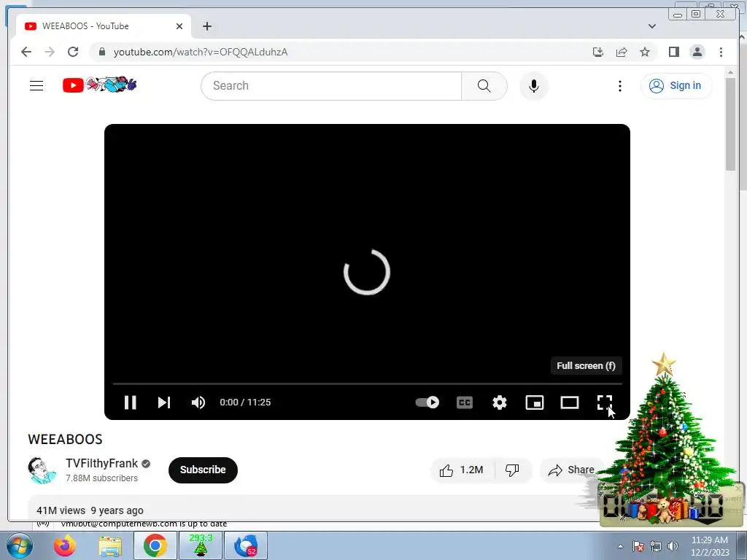Screen dimensions: 747x560
Task: Show hidden tray icons
Action: pos(620,546)
